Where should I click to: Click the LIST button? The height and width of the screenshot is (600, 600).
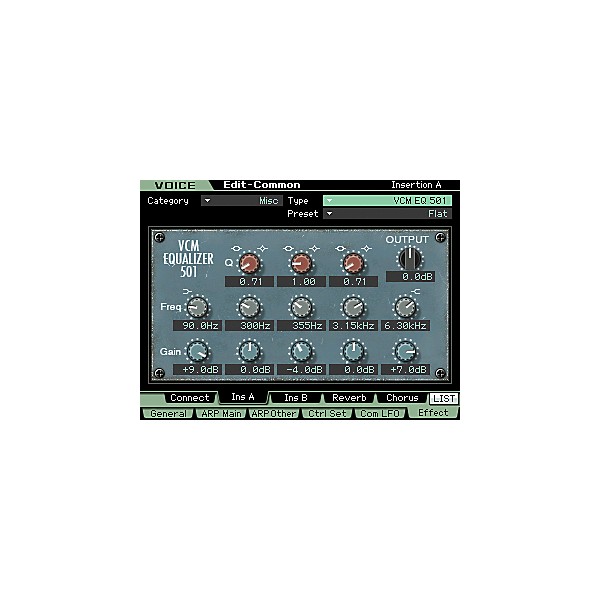pyautogui.click(x=444, y=399)
